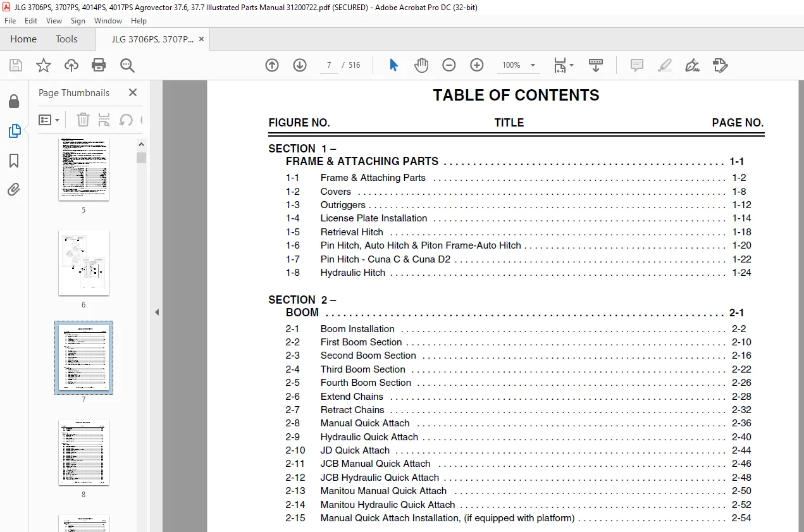Click the scrolling mode keyboard icon
This screenshot has height=532, width=804.
[596, 65]
